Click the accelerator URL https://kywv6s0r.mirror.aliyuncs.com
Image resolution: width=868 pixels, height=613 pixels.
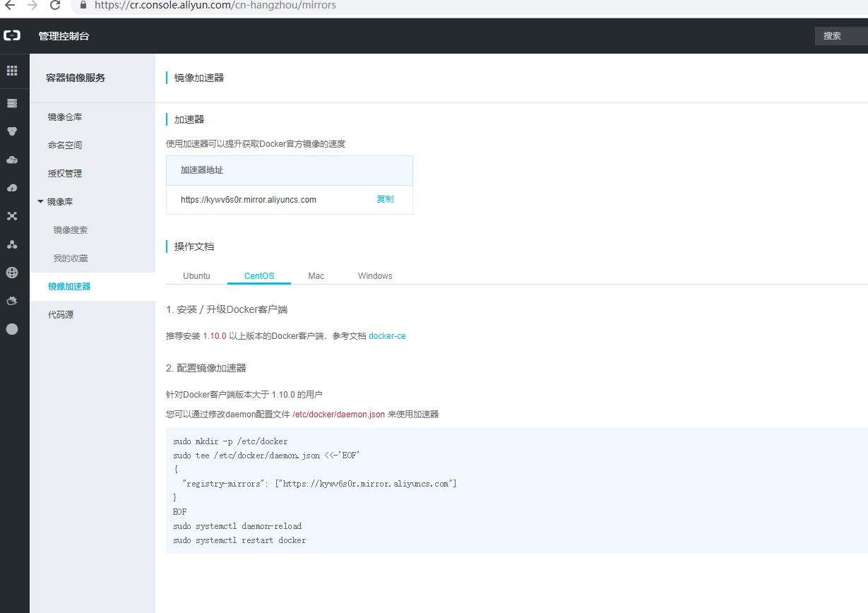point(249,200)
